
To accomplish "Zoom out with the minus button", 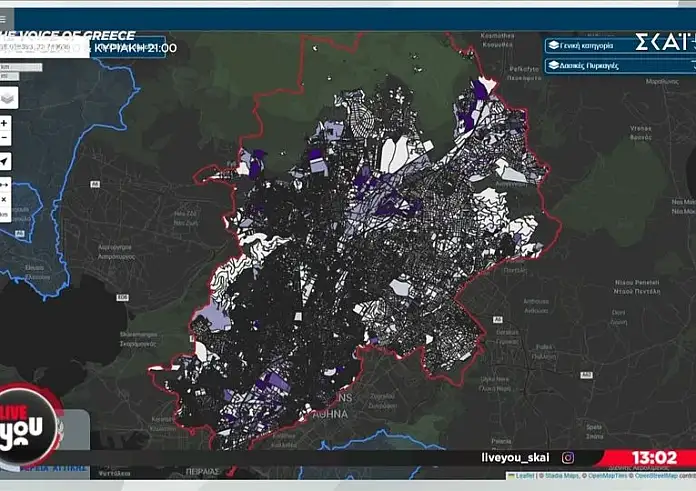I will 5,139.
